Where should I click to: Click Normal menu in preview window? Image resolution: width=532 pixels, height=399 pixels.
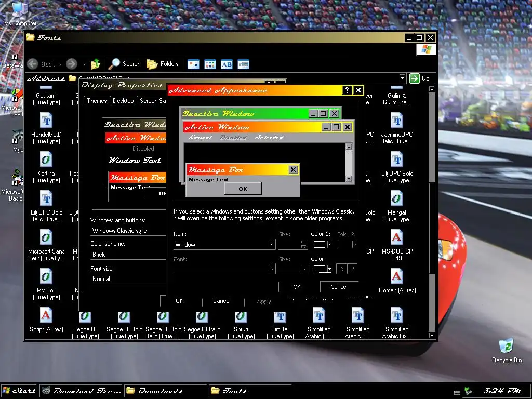pos(200,137)
